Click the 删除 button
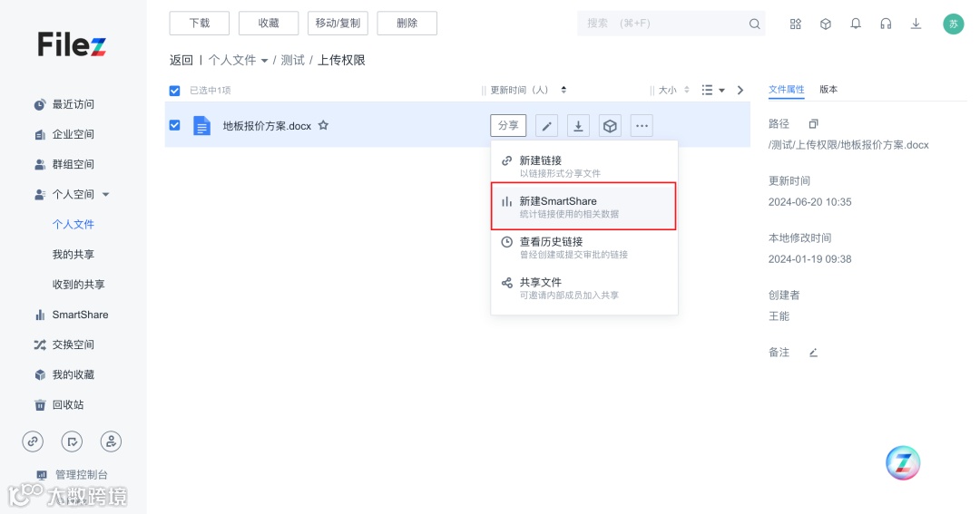980x514 pixels. (x=407, y=23)
